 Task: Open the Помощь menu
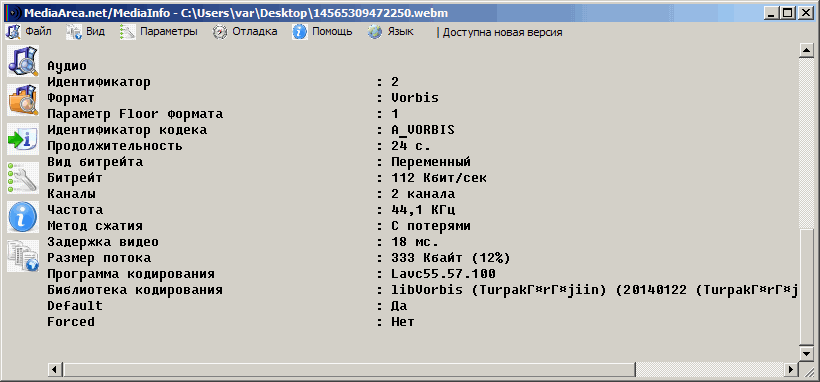point(322,32)
